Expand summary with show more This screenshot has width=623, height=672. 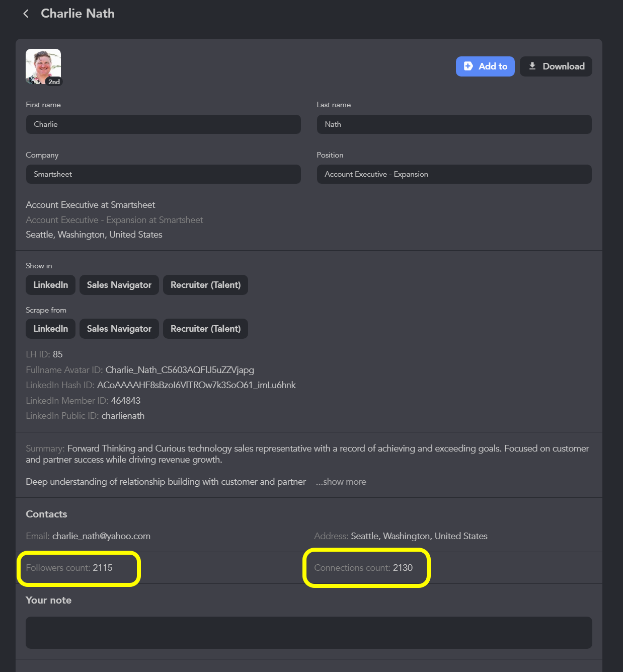[341, 482]
